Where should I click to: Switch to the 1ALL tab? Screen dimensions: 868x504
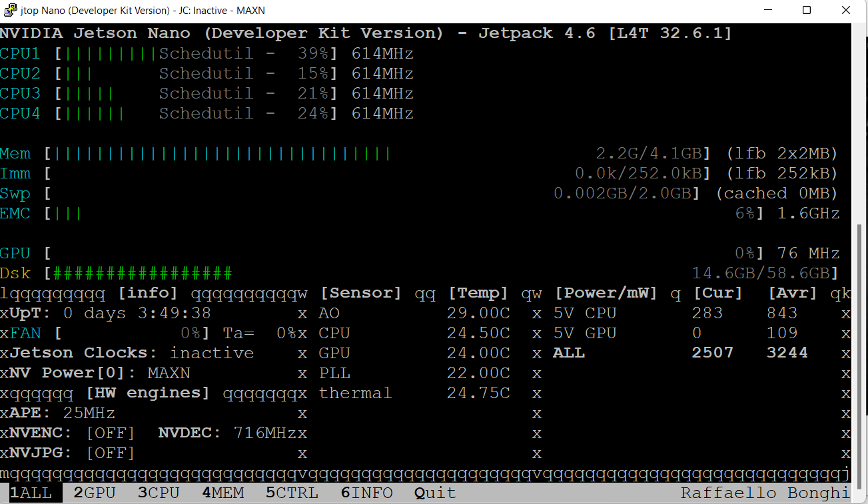[31, 493]
